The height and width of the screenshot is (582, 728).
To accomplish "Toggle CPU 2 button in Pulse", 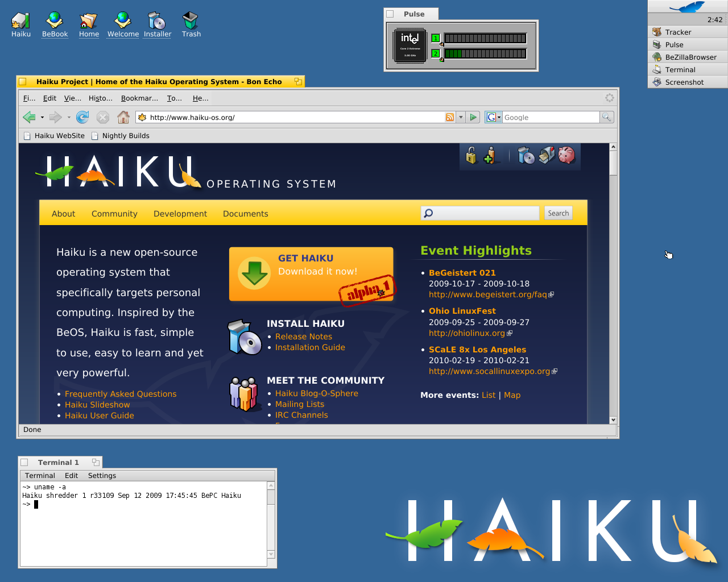I will coord(436,53).
